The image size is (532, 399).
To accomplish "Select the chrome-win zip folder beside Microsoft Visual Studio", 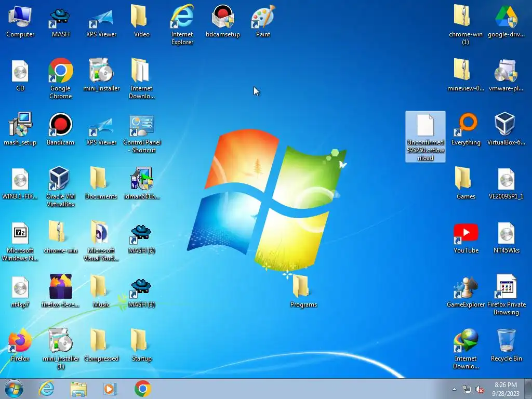I will (60, 237).
